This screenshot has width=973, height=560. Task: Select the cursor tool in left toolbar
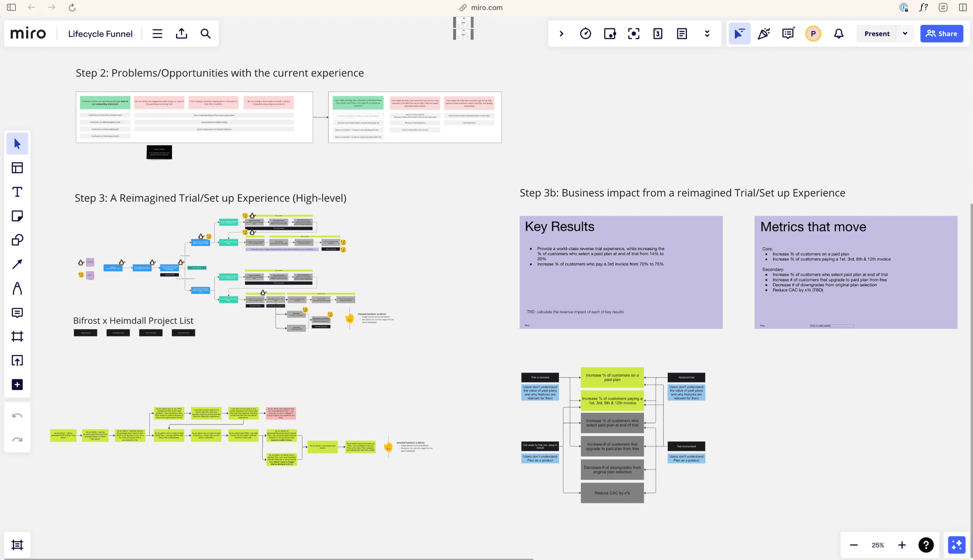(x=17, y=144)
